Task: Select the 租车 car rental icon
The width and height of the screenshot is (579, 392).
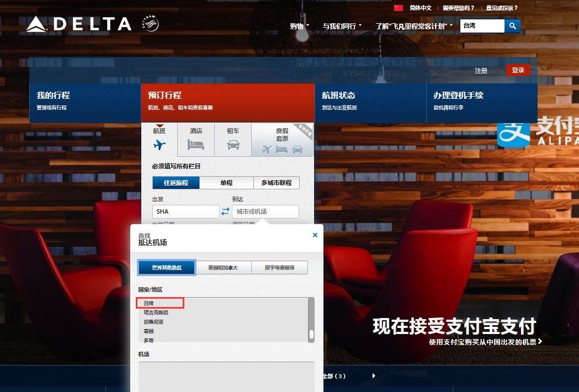Action: coord(233,145)
